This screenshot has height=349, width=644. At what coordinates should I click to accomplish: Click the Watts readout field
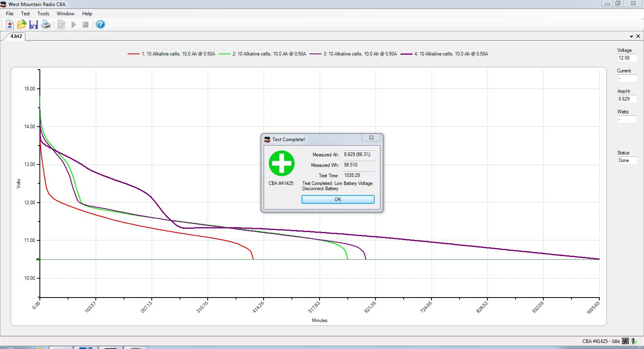coord(627,119)
